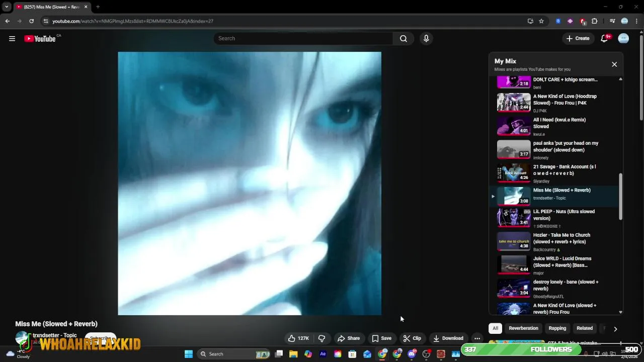The height and width of the screenshot is (362, 644).
Task: Open the tab search dropdown arrow
Action: click(7, 7)
